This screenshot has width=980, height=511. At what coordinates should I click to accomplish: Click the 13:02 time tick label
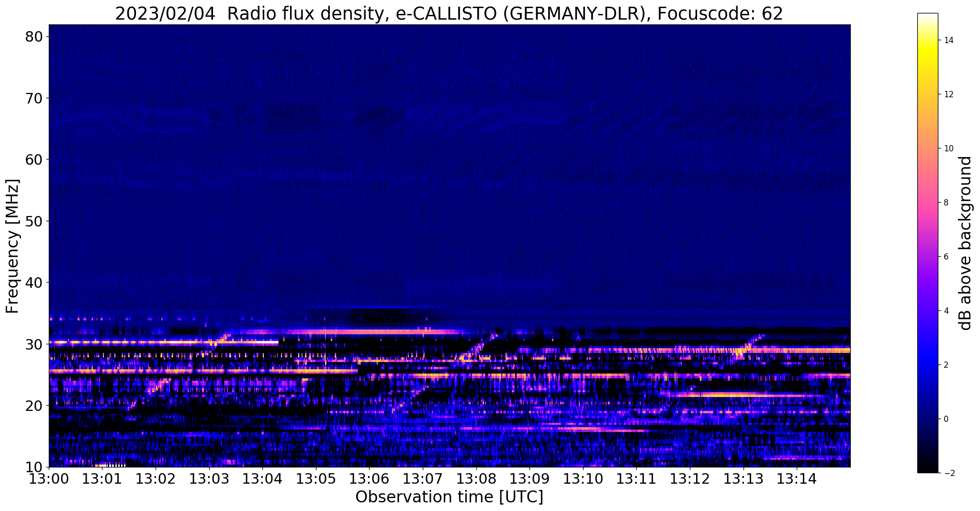pyautogui.click(x=156, y=479)
